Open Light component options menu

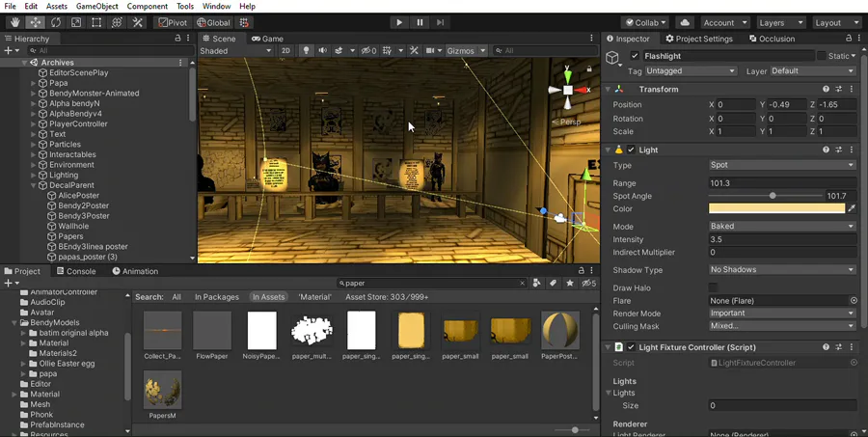point(852,150)
